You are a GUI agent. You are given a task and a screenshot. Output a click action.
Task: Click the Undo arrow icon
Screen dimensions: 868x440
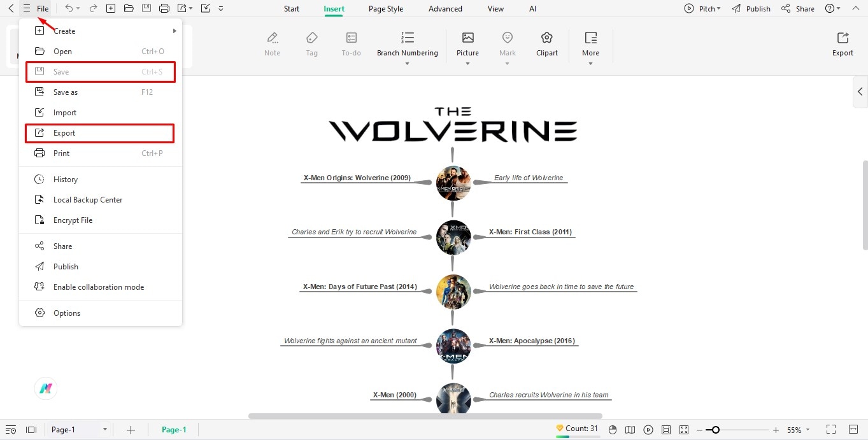click(69, 9)
